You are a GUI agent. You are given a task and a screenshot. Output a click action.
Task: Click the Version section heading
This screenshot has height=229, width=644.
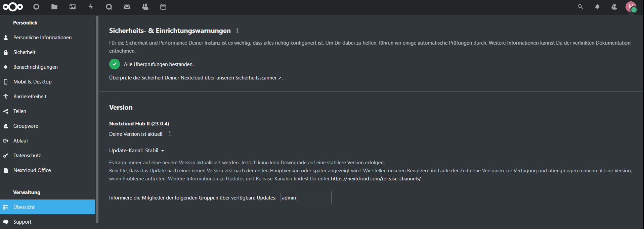point(121,107)
